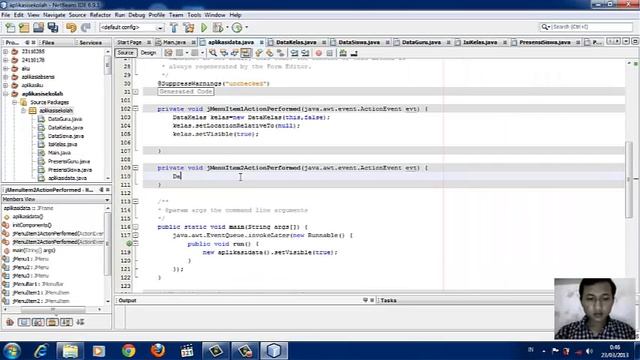
Task: Run the project with green arrow
Action: [x=204, y=27]
